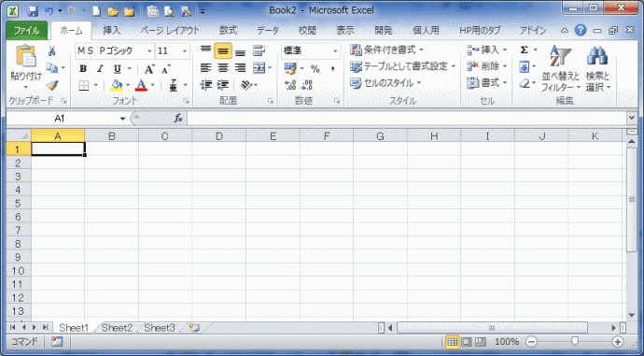Toggle Align Text Left
Image resolution: width=644 pixels, height=356 pixels.
205,68
